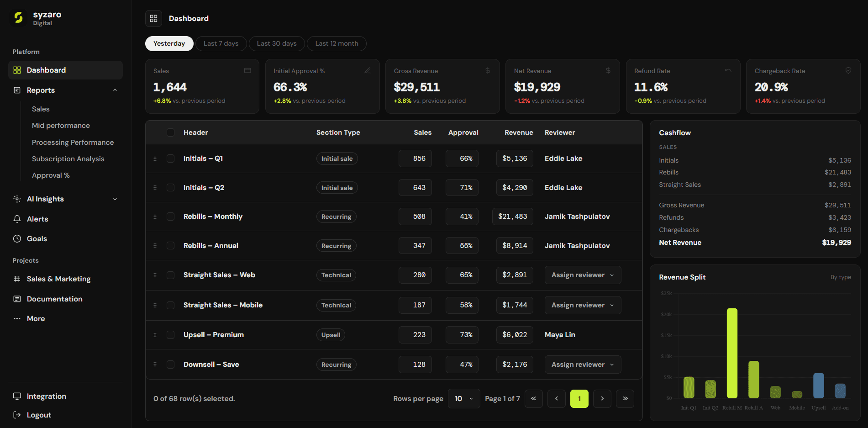Click the dollar icon on Gross Revenue tile

pos(488,70)
